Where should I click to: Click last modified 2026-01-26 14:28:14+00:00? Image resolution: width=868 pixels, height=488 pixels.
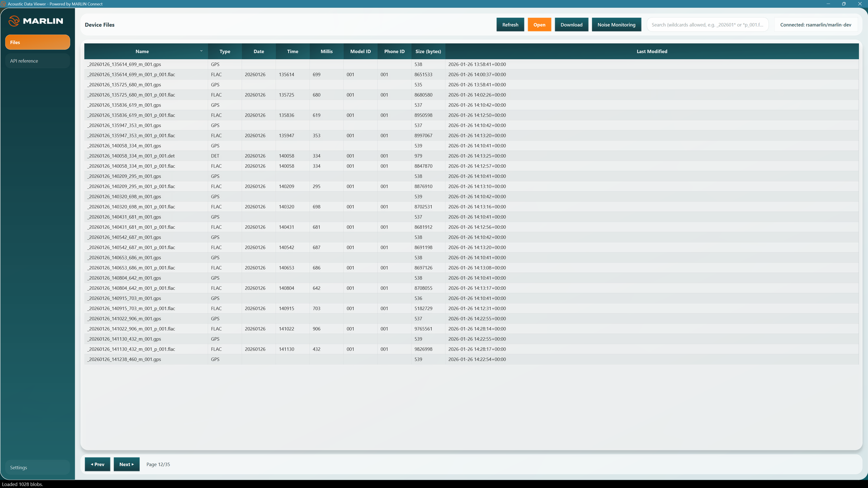(477, 329)
